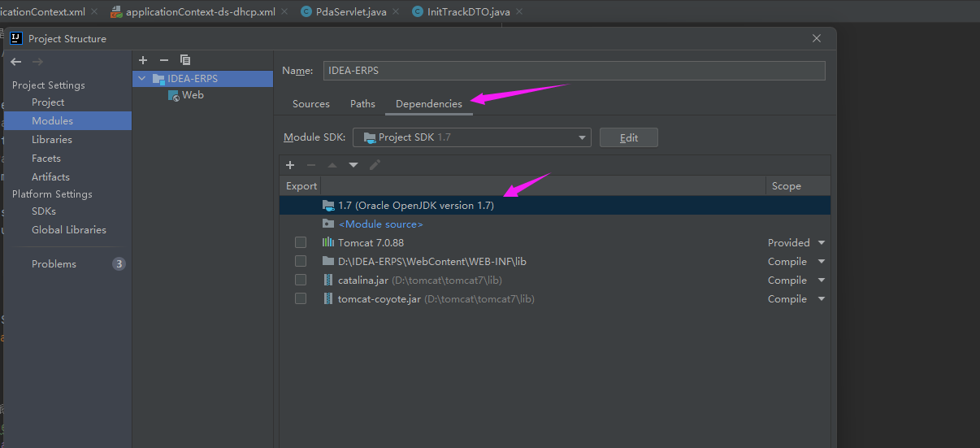Copy the selected module icon
The height and width of the screenshot is (448, 980).
point(185,60)
